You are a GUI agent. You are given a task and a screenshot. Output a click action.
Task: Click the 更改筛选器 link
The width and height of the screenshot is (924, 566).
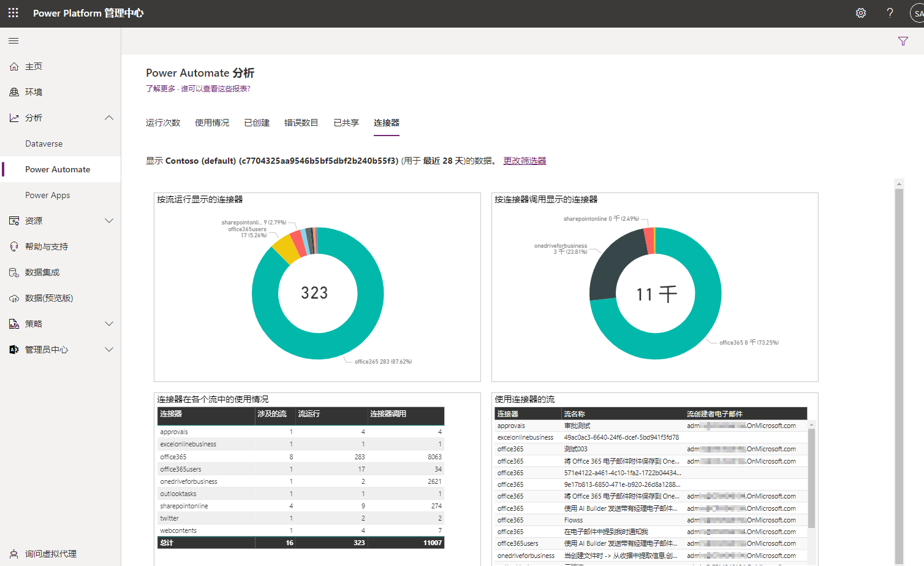coord(524,161)
